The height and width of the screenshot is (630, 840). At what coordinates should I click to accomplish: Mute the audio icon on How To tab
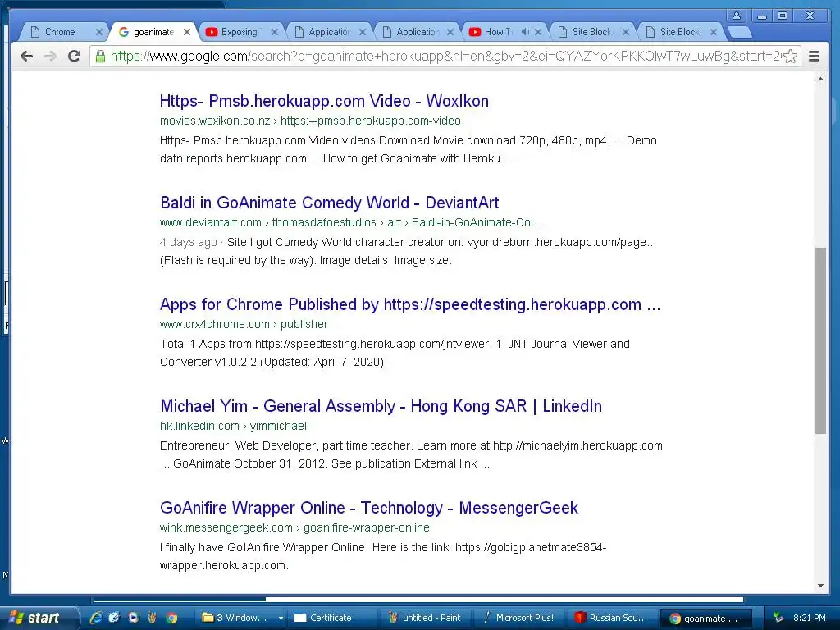coord(525,32)
